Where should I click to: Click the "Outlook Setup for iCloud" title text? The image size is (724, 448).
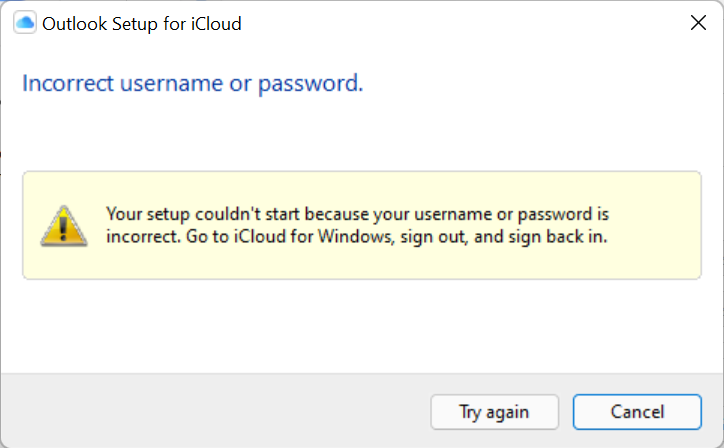(141, 23)
